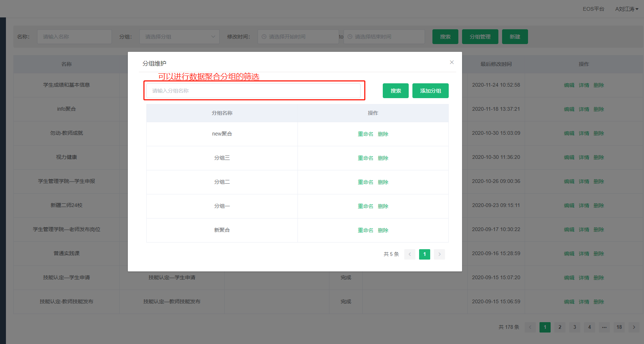This screenshot has height=344, width=644.
Task: Delete the 新聚合 group
Action: (383, 230)
